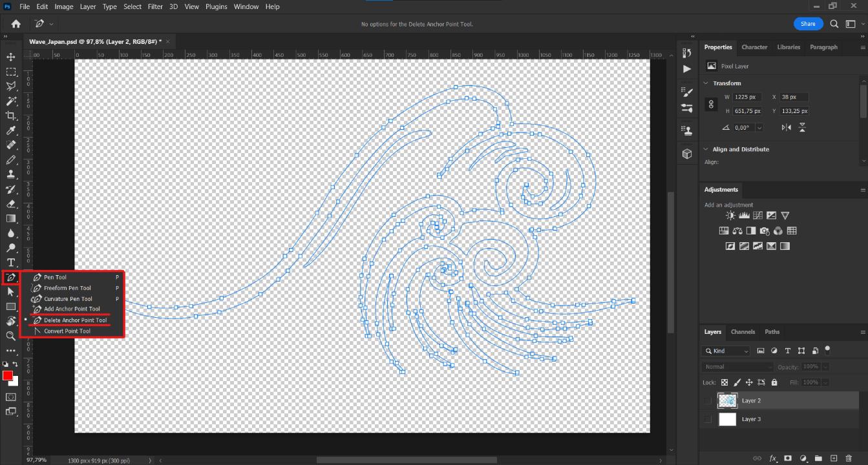Image resolution: width=868 pixels, height=465 pixels.
Task: Toggle visibility of Layer 2
Action: [x=708, y=400]
